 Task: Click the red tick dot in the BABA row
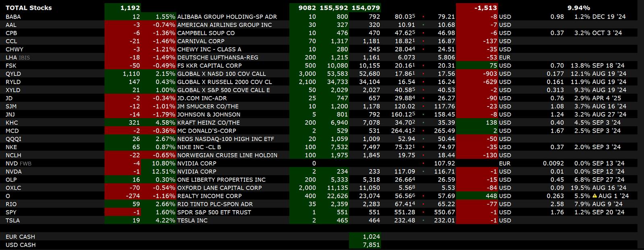(423, 17)
